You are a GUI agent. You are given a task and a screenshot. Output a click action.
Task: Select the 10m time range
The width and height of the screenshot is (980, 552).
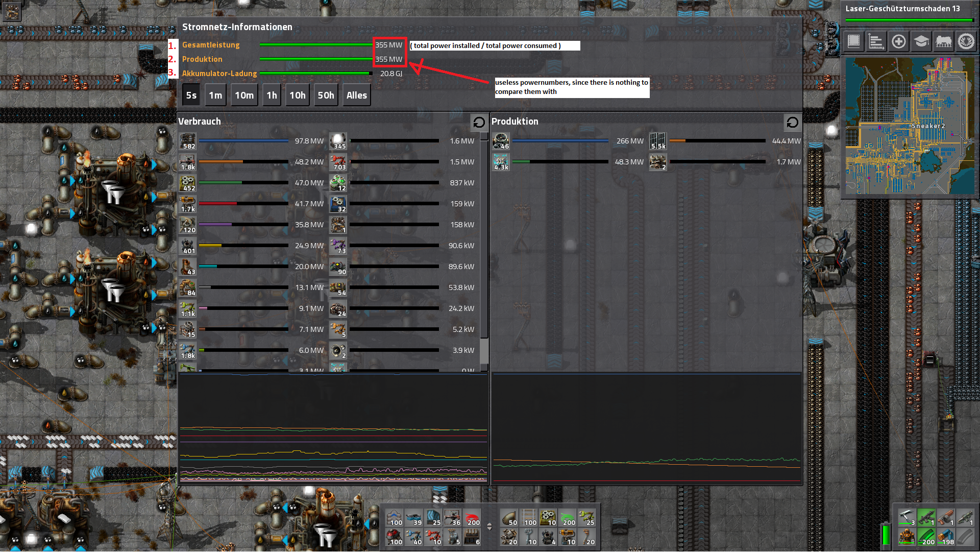[244, 95]
